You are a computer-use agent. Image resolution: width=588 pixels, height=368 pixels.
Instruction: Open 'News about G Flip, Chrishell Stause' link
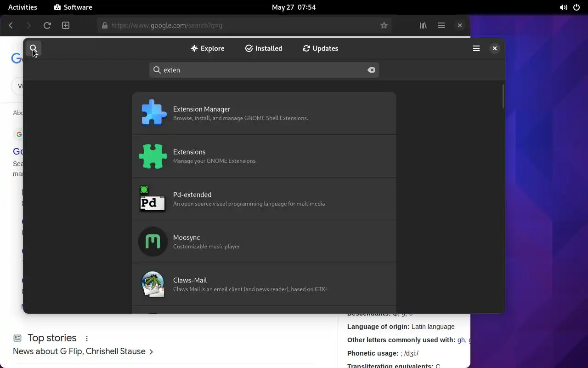[x=83, y=351]
